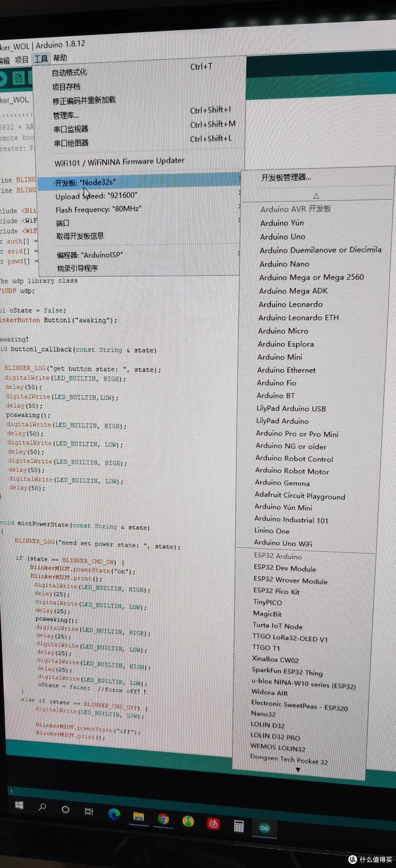Viewport: 396px width, 868px height.
Task: Open 串口绘图器 serial plotter
Action: [x=71, y=143]
